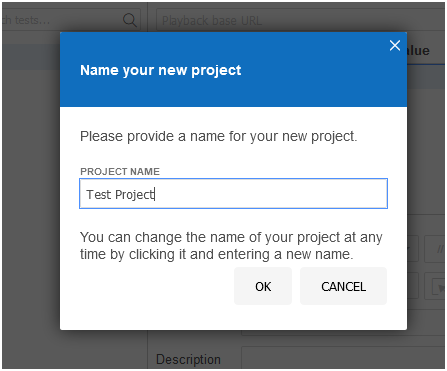Select the Value column header

coord(418,51)
